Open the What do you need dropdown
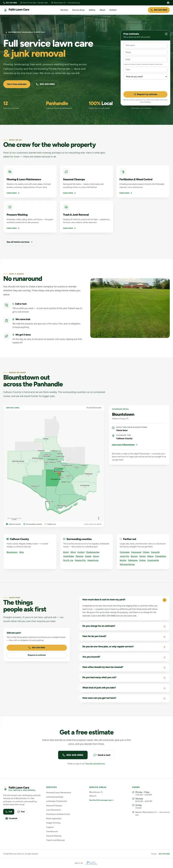Viewport: 173px width, 868px height. pos(145,76)
